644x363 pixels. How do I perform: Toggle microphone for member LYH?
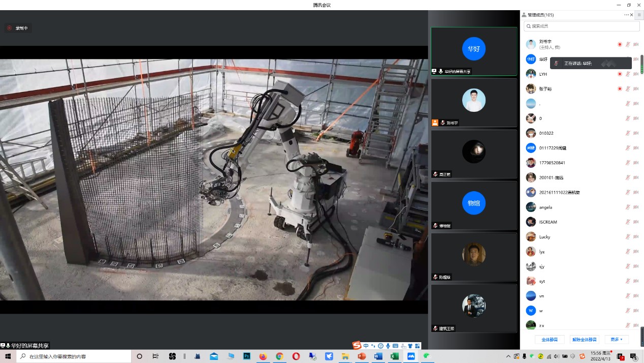point(628,74)
